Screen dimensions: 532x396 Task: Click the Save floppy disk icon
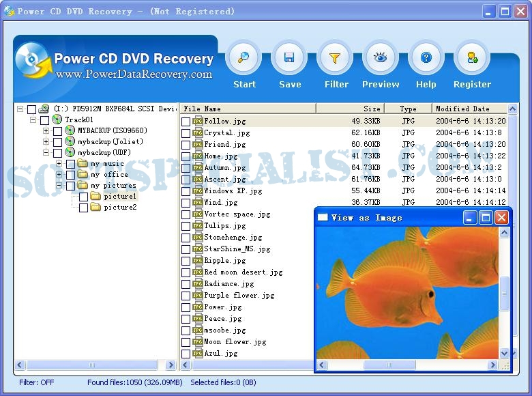[x=289, y=59]
